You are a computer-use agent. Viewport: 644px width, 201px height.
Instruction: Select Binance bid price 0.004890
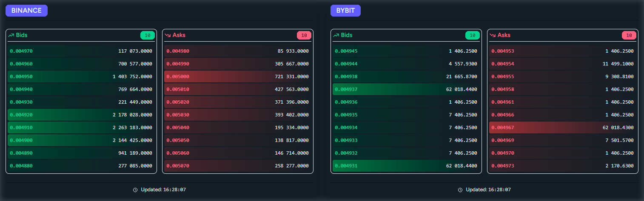point(21,153)
